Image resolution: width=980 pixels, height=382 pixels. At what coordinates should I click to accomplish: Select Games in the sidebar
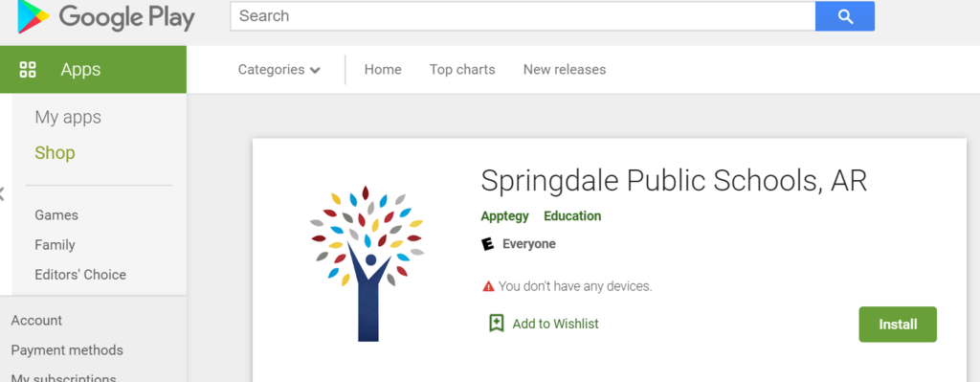56,215
